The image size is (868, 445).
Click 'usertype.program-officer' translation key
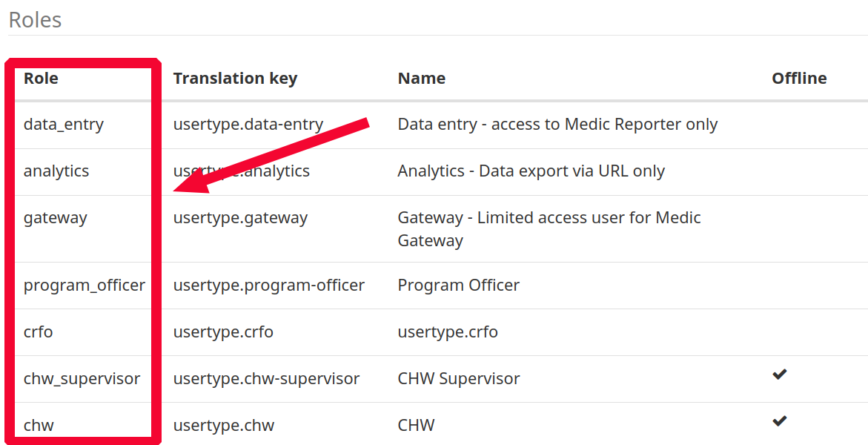(x=269, y=286)
